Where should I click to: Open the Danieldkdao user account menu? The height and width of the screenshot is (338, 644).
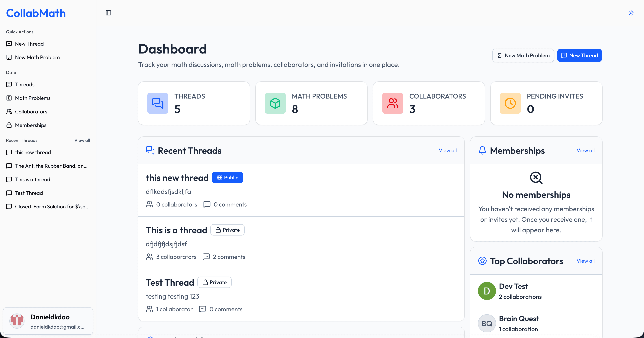pos(48,321)
